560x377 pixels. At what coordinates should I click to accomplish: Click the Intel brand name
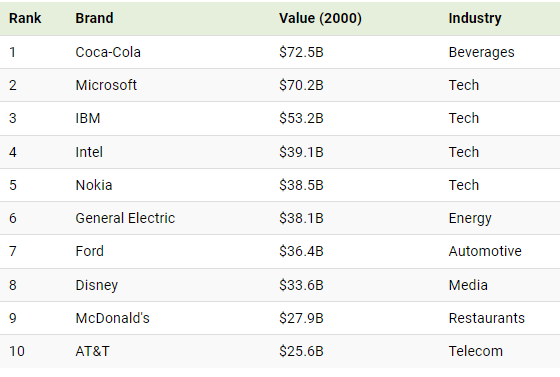click(x=89, y=152)
